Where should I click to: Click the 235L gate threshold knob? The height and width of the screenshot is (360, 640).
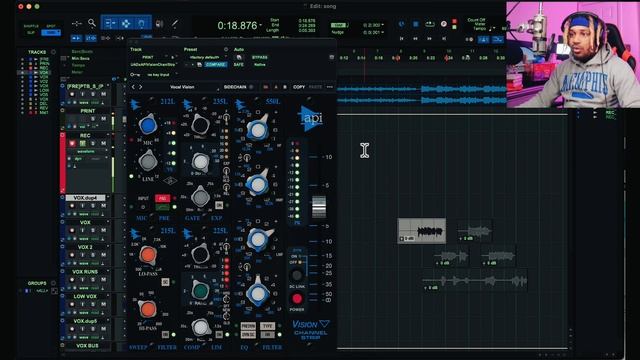(x=200, y=125)
